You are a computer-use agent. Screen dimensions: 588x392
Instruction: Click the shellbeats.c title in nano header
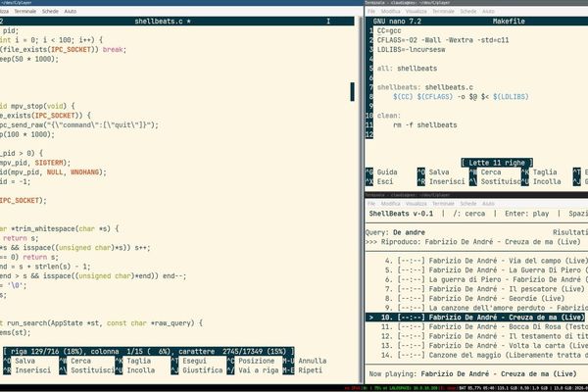click(163, 22)
